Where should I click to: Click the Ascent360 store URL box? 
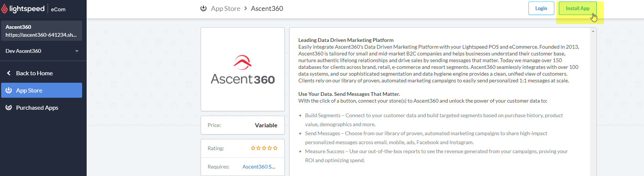[41, 31]
